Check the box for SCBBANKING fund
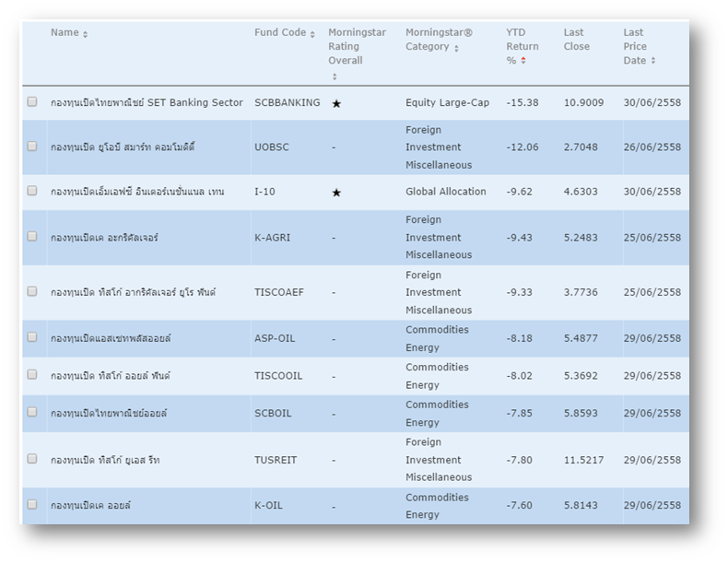The width and height of the screenshot is (728, 563). [x=32, y=102]
